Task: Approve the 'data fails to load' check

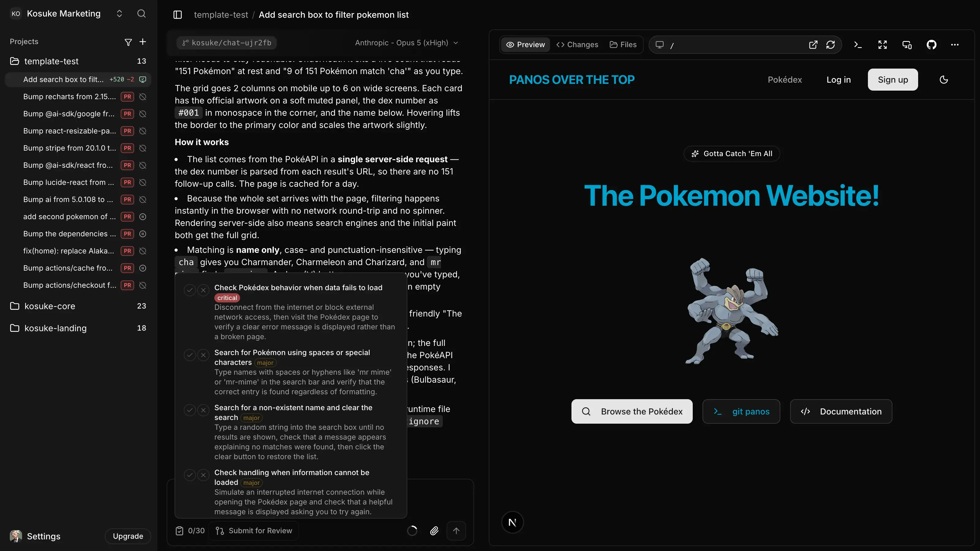Action: [x=190, y=290]
